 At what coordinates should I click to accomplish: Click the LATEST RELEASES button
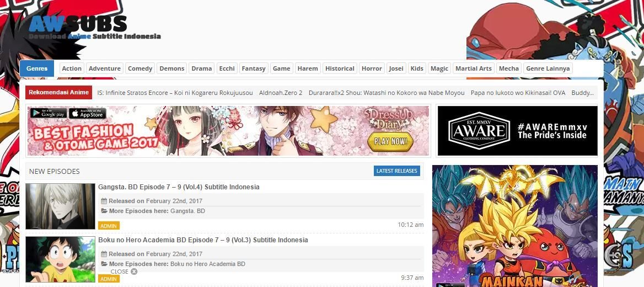(x=397, y=171)
